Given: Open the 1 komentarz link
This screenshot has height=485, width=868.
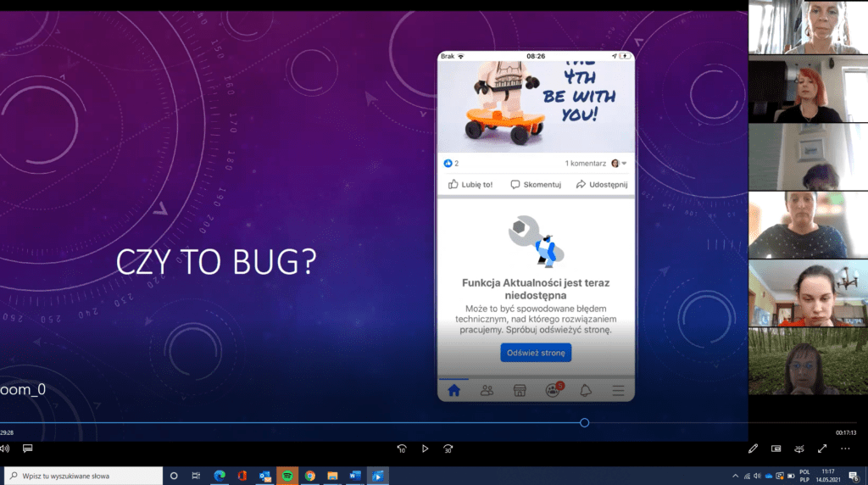Looking at the screenshot, I should tap(585, 164).
